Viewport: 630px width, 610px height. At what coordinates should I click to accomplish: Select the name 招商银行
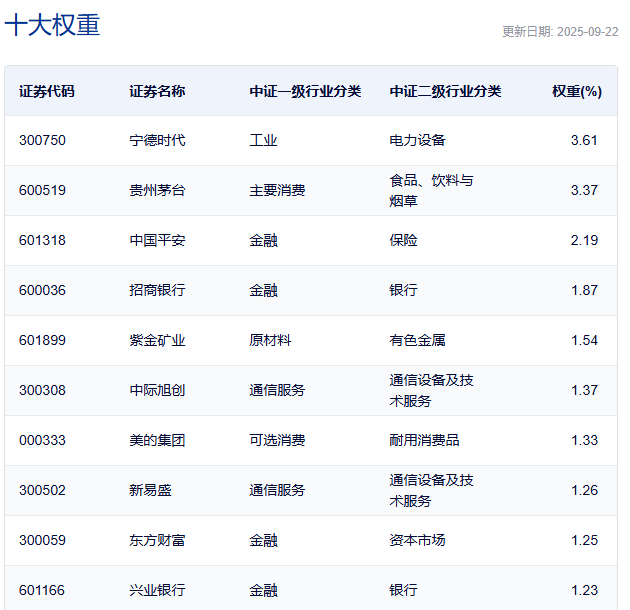[x=157, y=290]
